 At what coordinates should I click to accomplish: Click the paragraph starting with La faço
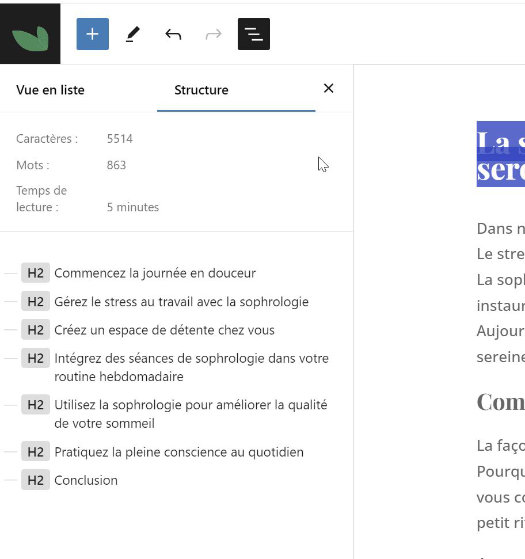(x=501, y=484)
